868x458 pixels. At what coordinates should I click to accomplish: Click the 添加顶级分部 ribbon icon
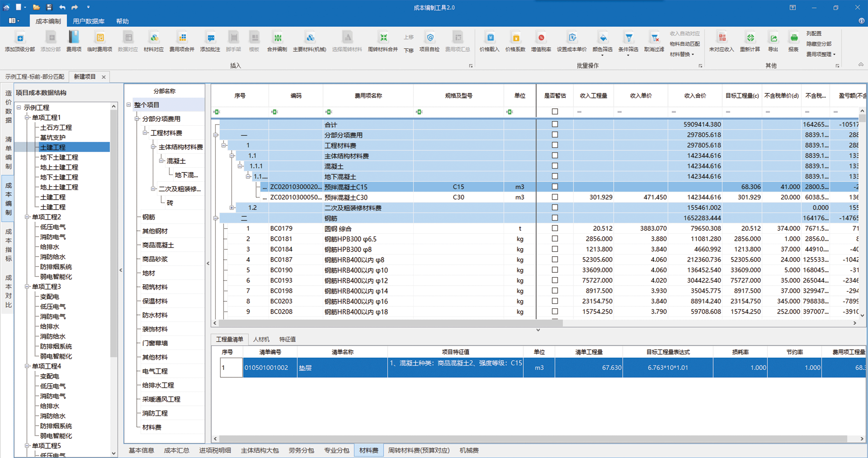click(x=20, y=38)
